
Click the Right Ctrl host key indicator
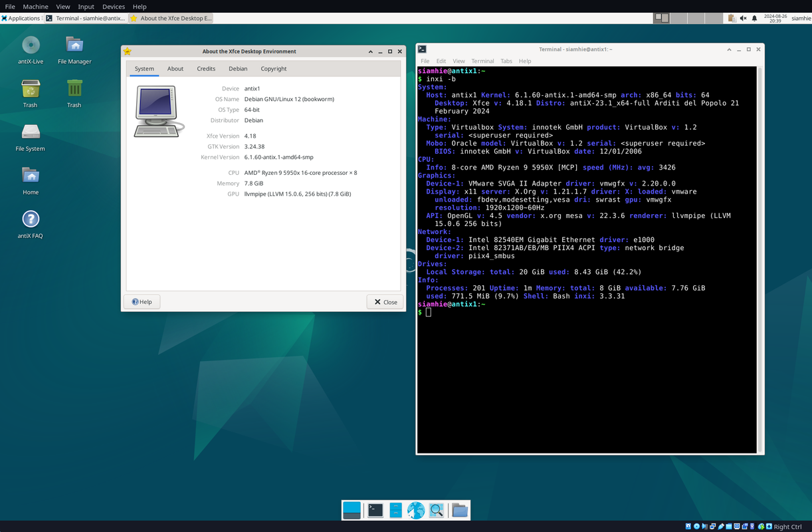(x=787, y=527)
